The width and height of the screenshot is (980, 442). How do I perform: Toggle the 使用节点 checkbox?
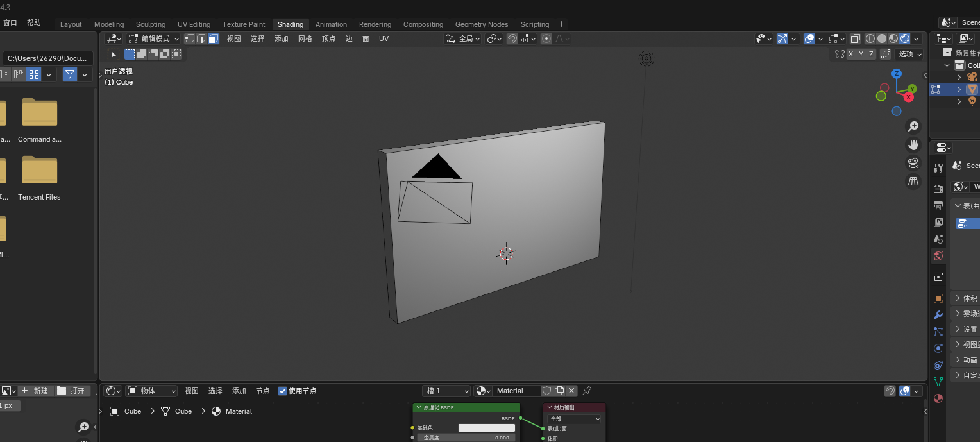pos(282,391)
